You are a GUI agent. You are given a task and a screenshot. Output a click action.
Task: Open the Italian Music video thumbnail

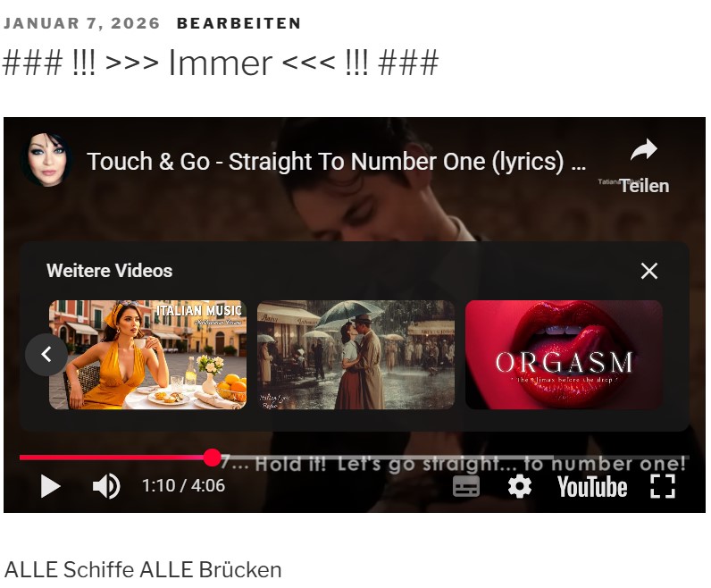(147, 355)
